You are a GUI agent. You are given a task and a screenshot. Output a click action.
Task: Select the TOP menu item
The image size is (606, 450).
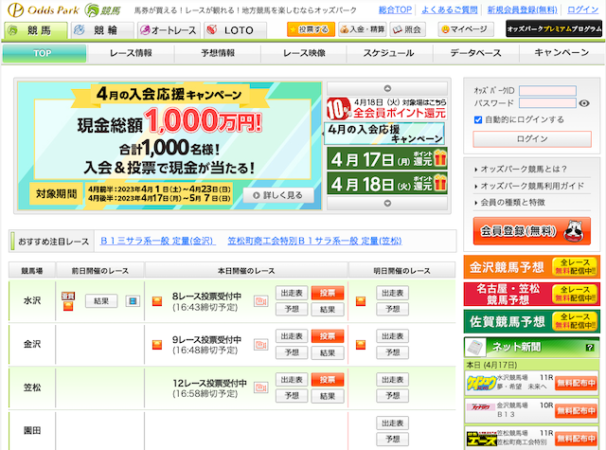pyautogui.click(x=44, y=53)
